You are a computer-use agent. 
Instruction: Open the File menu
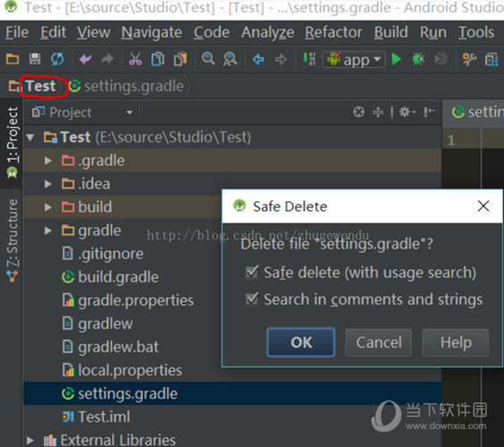click(17, 32)
